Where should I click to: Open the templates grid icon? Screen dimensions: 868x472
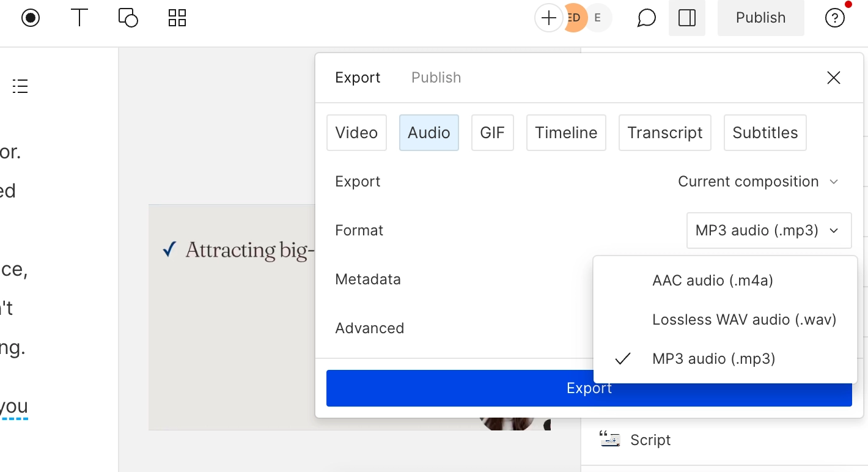point(177,18)
